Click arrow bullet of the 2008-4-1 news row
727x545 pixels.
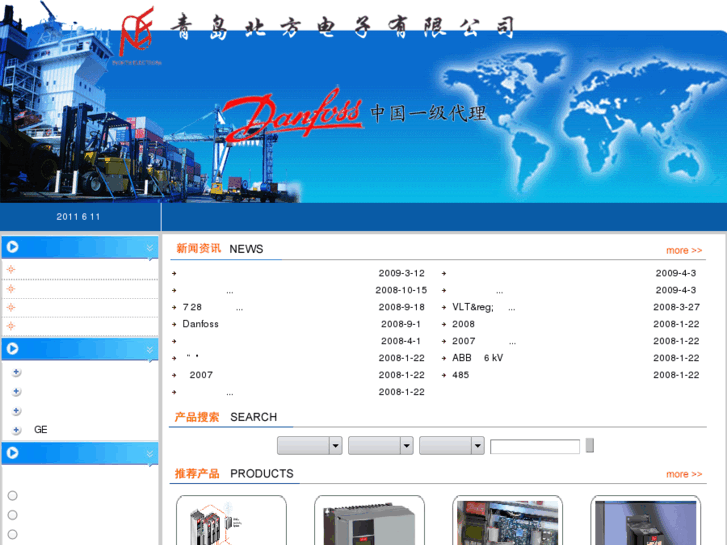coord(174,341)
